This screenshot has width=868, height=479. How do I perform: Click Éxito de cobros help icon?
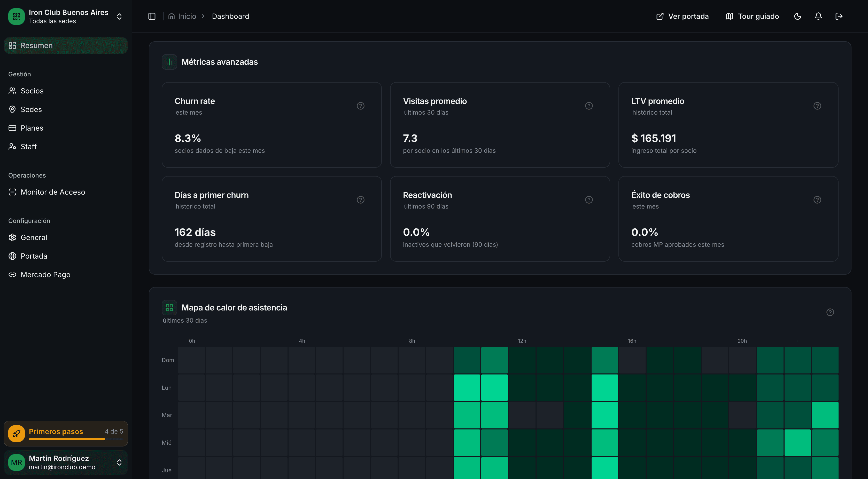(x=817, y=199)
